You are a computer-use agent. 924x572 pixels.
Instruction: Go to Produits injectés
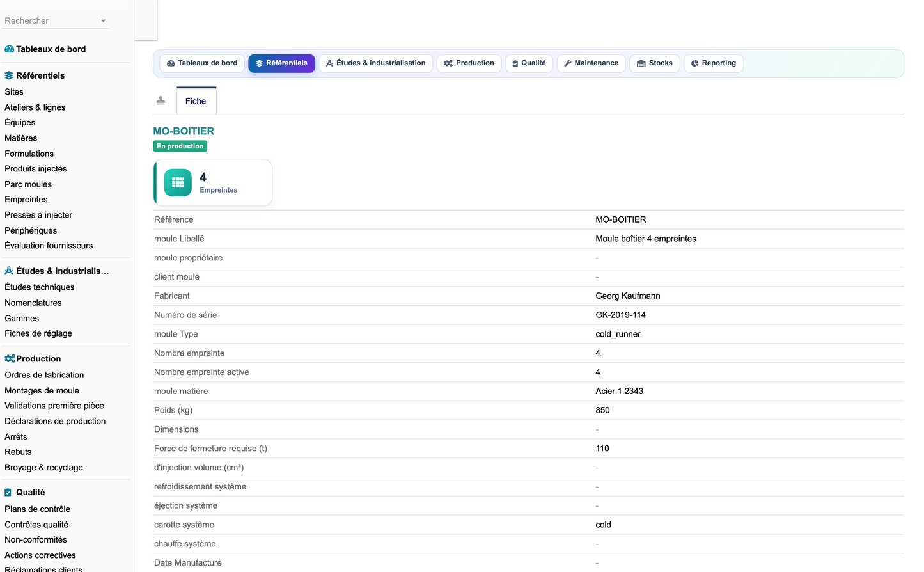point(36,169)
